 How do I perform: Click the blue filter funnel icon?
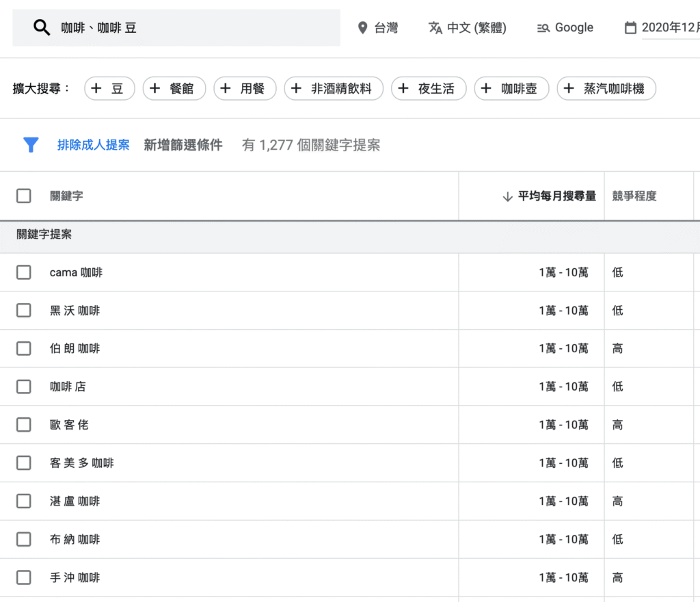31,145
